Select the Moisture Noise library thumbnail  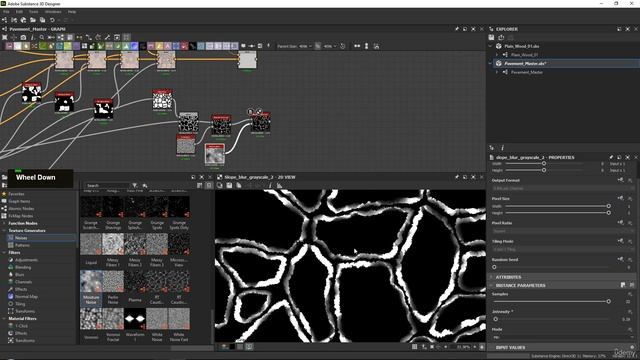[x=91, y=280]
